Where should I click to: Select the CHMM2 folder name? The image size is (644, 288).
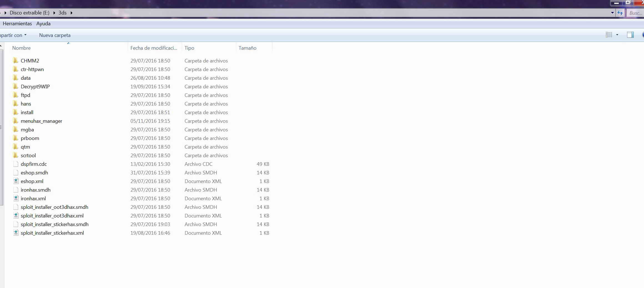tap(30, 61)
